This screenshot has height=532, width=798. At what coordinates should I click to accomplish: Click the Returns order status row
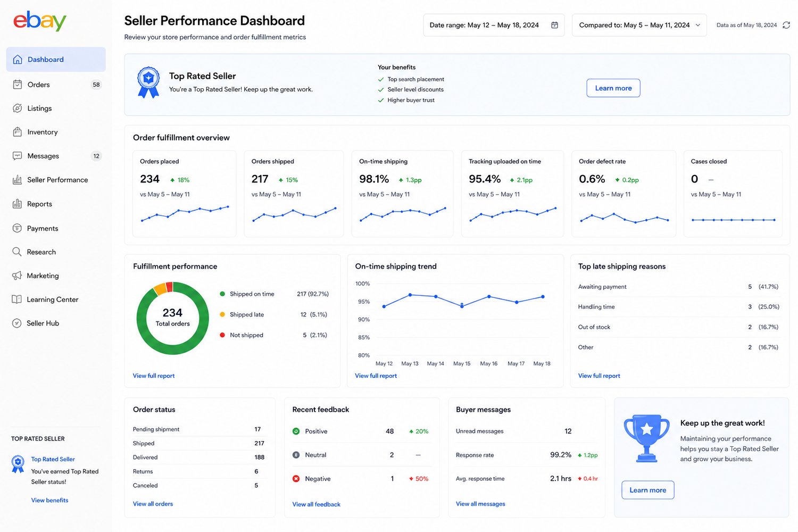[x=198, y=471]
